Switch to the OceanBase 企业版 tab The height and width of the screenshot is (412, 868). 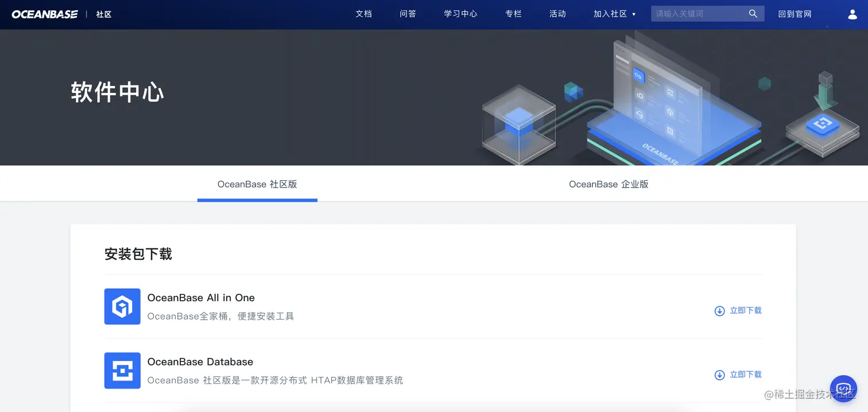pos(609,184)
